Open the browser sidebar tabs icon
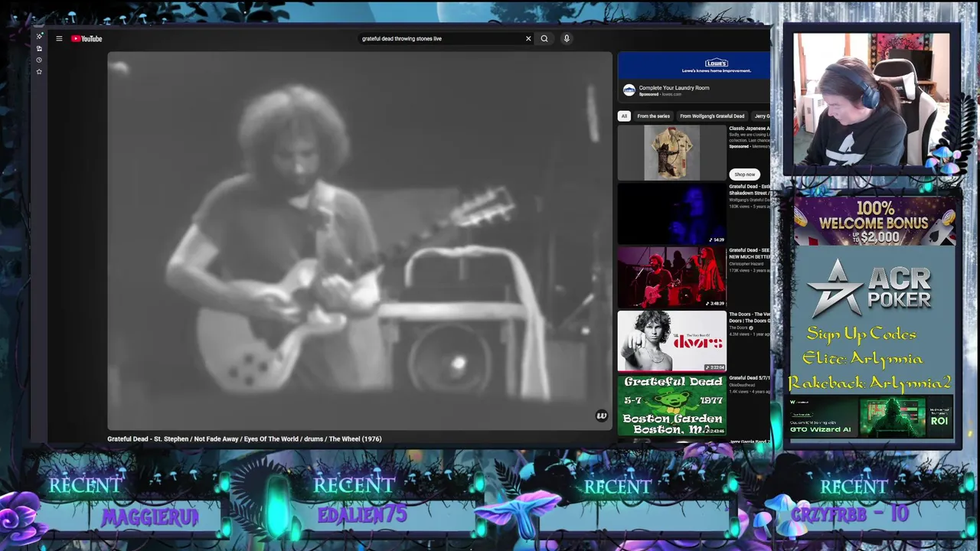980x551 pixels. (39, 48)
